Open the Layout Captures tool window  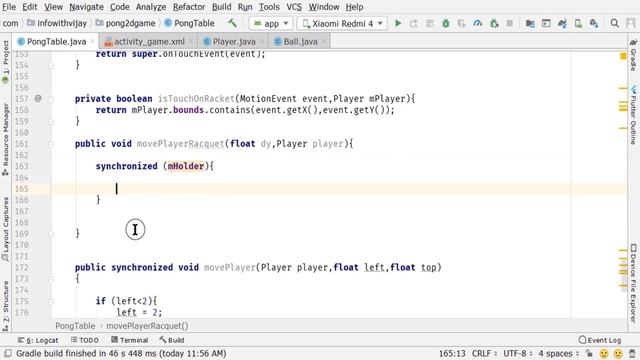pos(5,229)
